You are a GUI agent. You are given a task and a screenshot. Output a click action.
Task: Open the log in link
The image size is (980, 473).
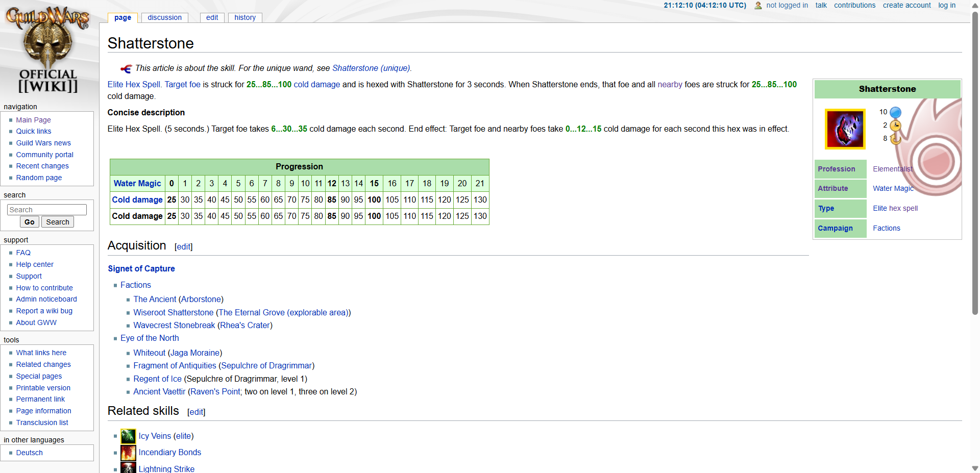point(947,5)
